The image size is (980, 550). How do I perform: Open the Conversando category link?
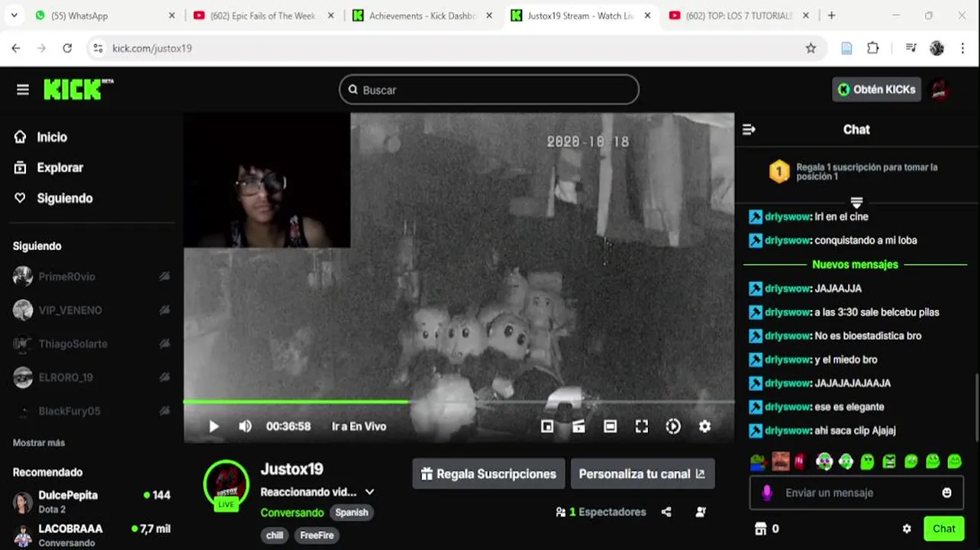[x=292, y=513]
